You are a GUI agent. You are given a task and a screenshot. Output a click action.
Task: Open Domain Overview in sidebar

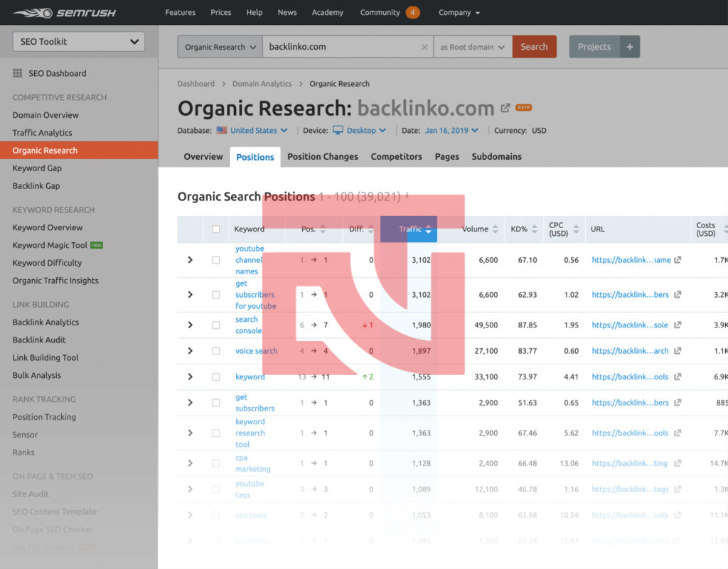pyautogui.click(x=45, y=115)
